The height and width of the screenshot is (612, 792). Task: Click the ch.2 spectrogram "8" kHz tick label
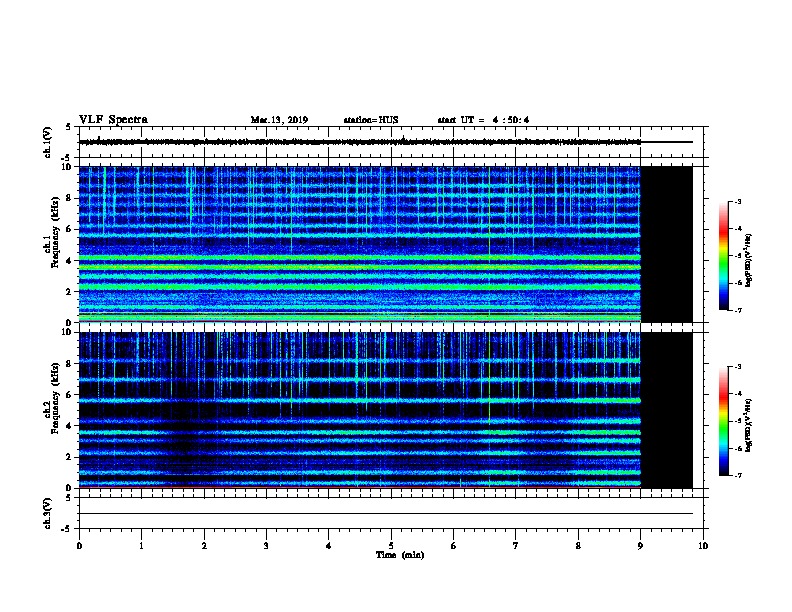pos(70,364)
